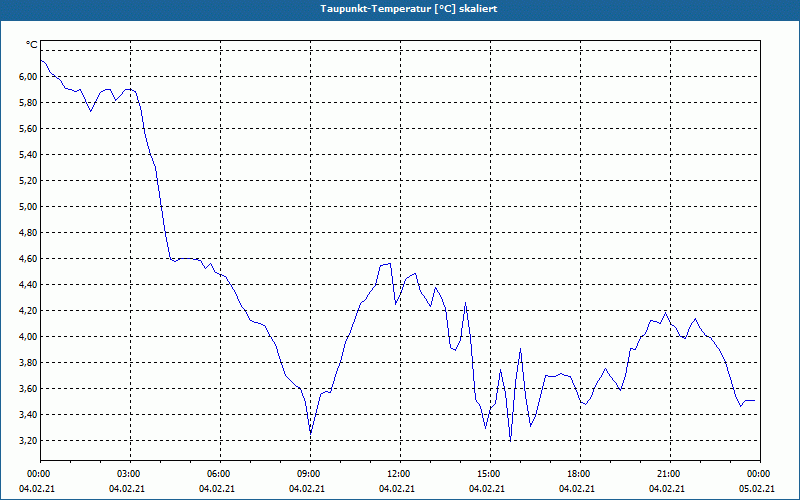Select the '21:00' x-axis time label
The width and height of the screenshot is (800, 500).
click(x=670, y=474)
